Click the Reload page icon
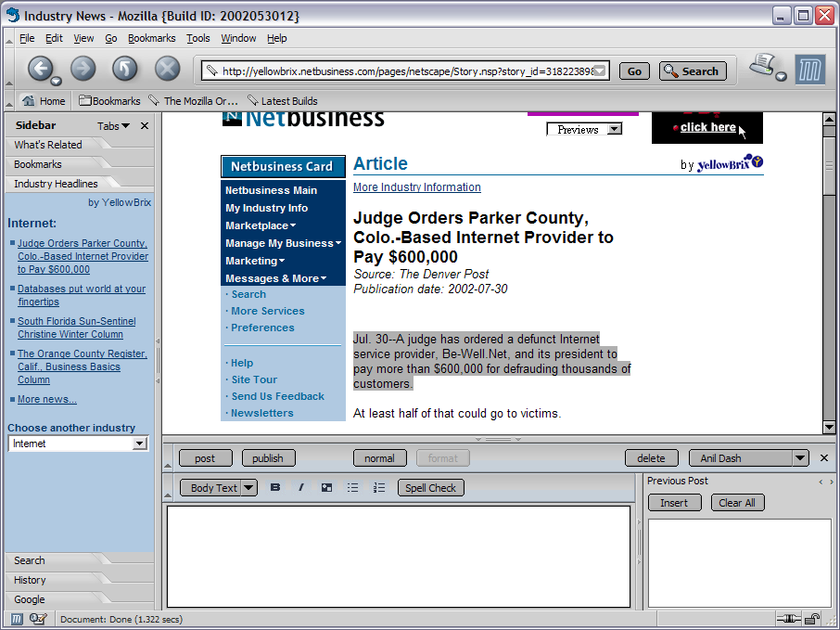Image resolution: width=840 pixels, height=630 pixels. (125, 69)
